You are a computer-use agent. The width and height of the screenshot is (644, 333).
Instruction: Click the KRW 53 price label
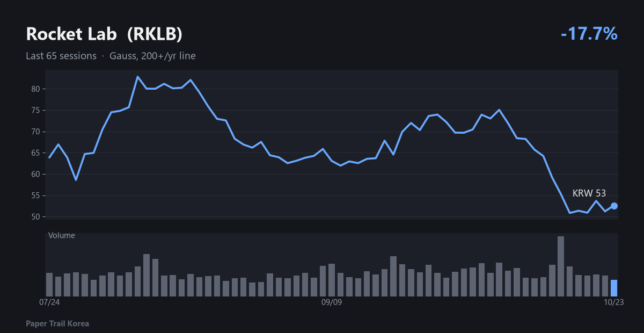point(589,193)
